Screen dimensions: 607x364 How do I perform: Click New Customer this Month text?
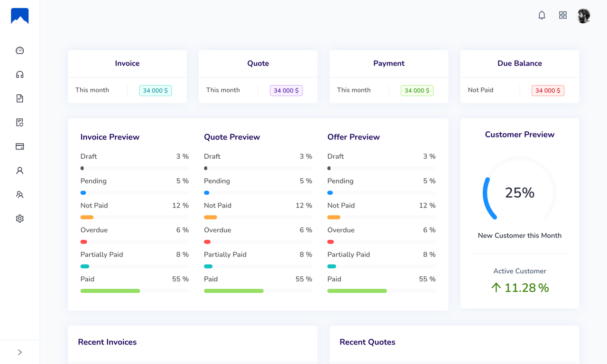520,236
